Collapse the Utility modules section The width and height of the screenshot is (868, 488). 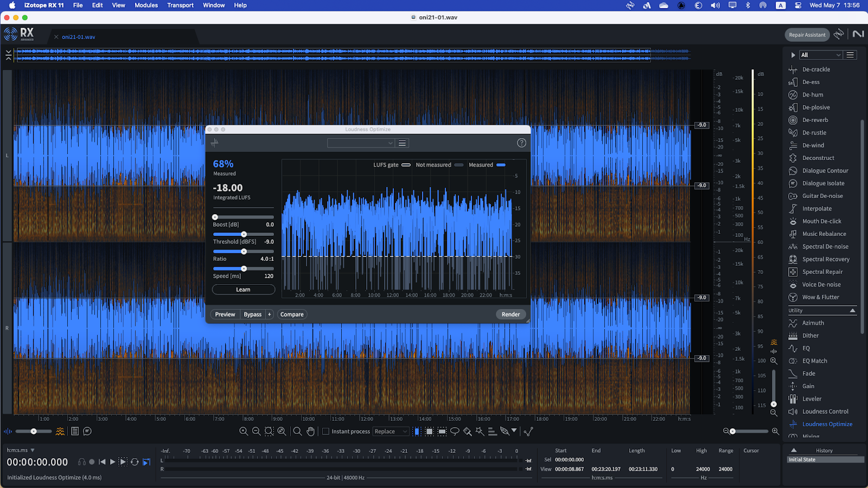pyautogui.click(x=852, y=311)
